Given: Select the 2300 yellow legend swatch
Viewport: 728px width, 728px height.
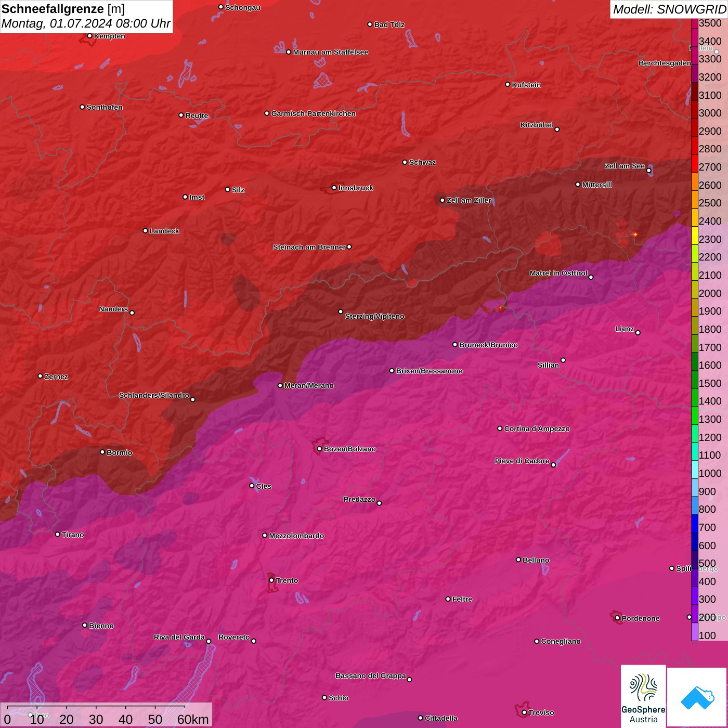Looking at the screenshot, I should pyautogui.click(x=695, y=235).
